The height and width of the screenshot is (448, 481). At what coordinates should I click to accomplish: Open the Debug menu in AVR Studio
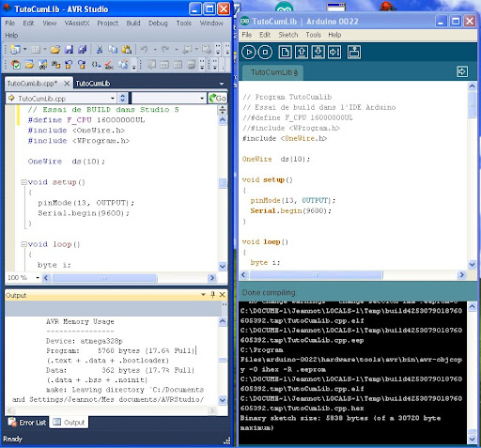click(158, 23)
